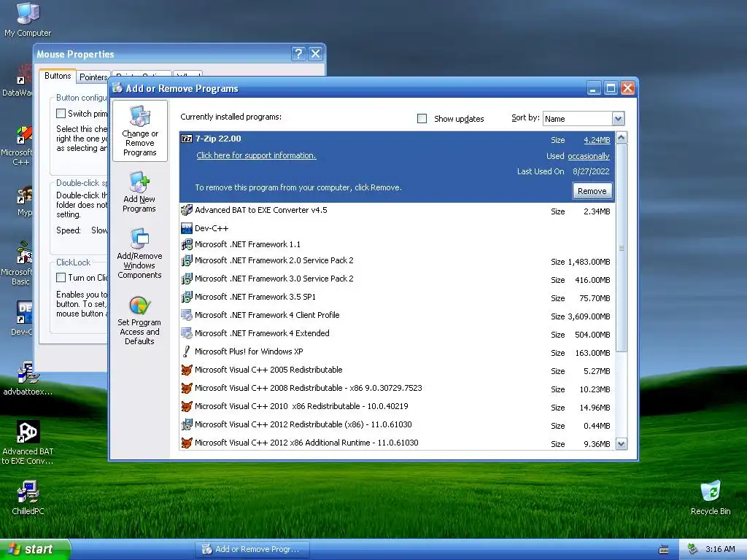Open Advanced BAT to EXE Conv desktop shortcut
The image size is (747, 560).
click(28, 443)
